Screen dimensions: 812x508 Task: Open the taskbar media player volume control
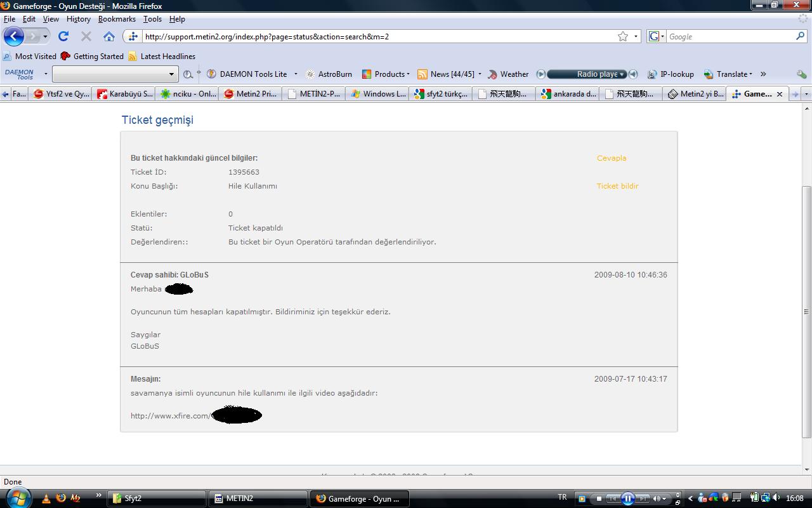coord(659,498)
